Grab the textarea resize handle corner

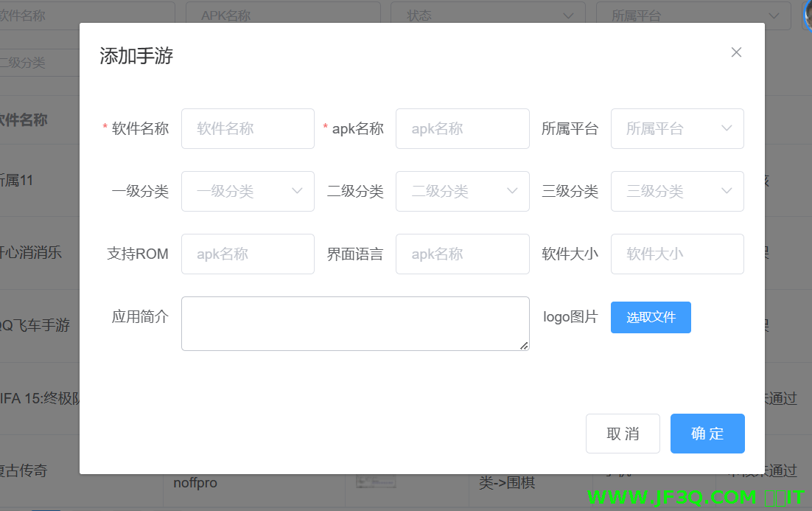click(525, 346)
